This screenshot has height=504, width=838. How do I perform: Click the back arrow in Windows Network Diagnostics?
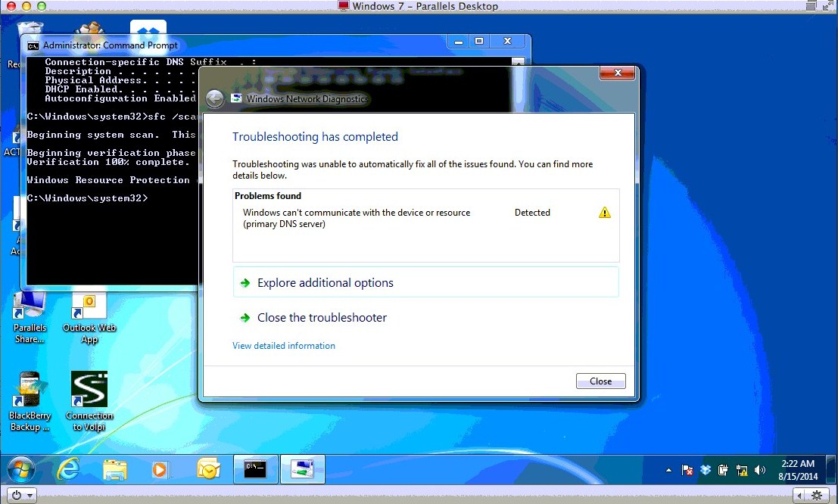coord(214,98)
